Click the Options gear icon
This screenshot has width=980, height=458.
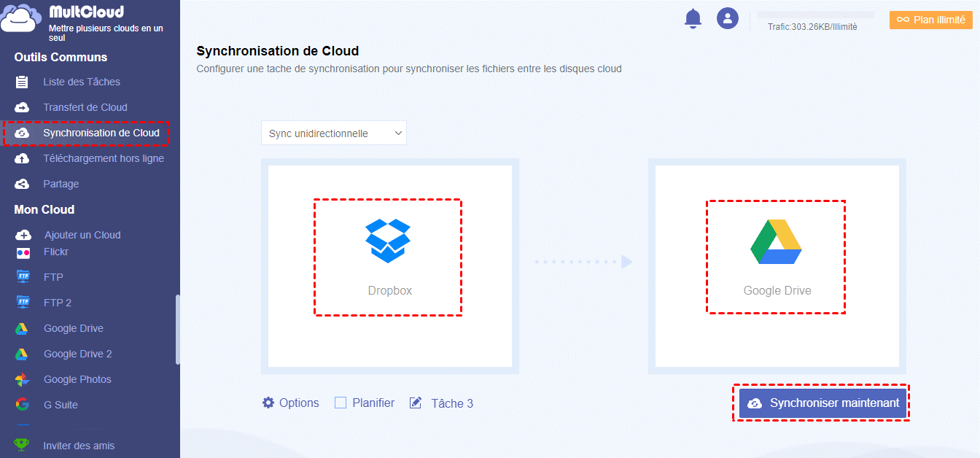click(x=268, y=403)
